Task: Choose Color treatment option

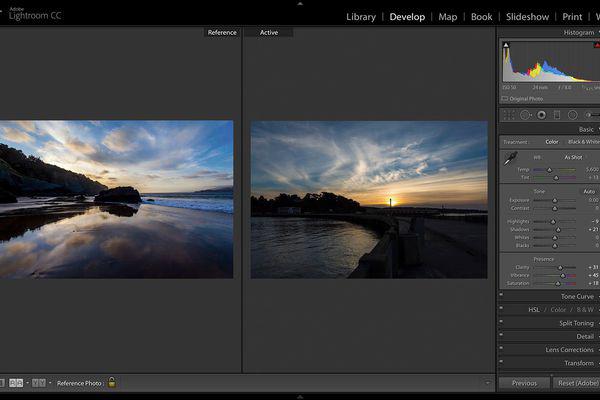Action: pos(552,142)
